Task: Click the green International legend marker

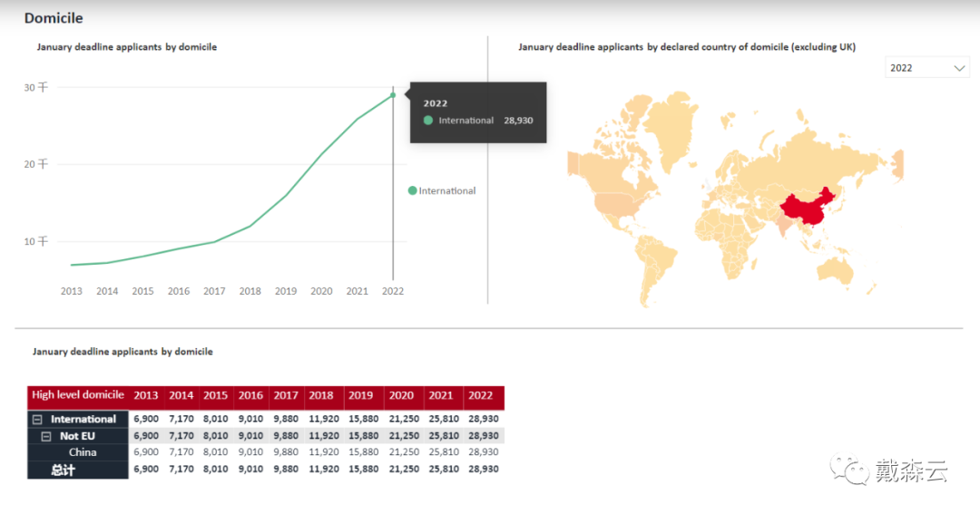Action: [x=413, y=190]
